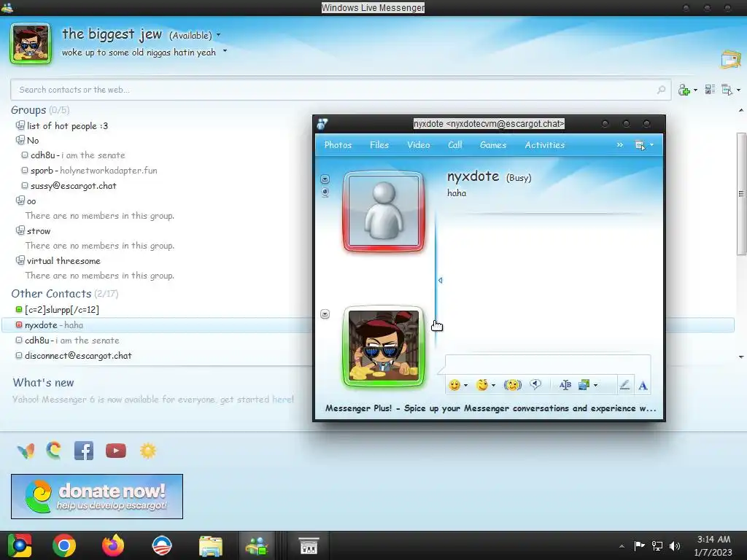This screenshot has height=560, width=747.
Task: Click the search magnifier icon
Action: click(x=661, y=90)
